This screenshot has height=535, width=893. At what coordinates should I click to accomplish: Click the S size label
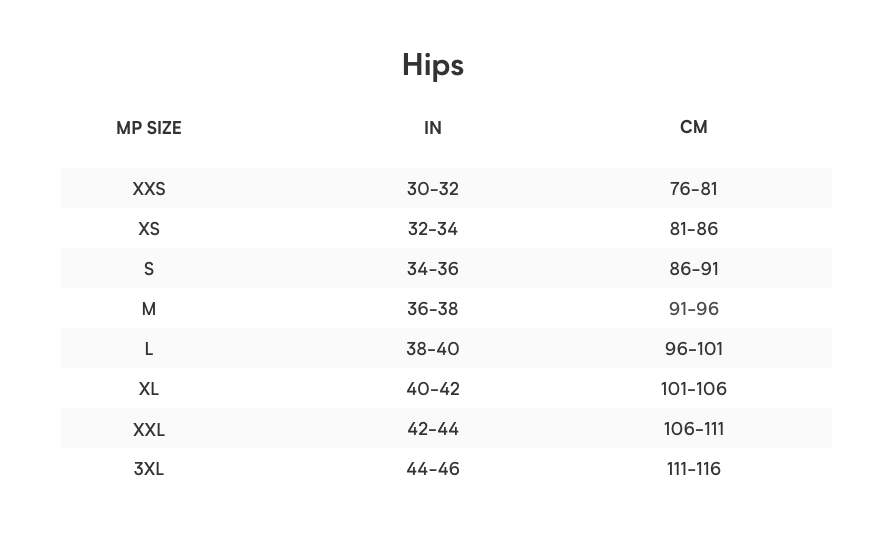(x=149, y=269)
